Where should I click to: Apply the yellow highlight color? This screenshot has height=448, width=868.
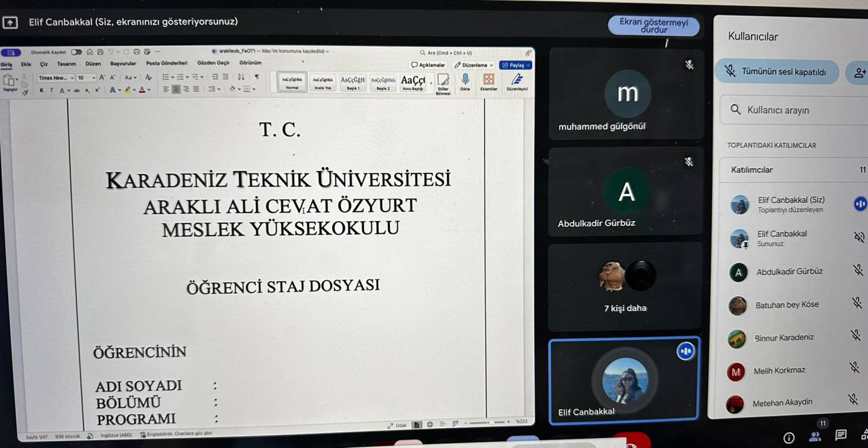click(x=128, y=90)
